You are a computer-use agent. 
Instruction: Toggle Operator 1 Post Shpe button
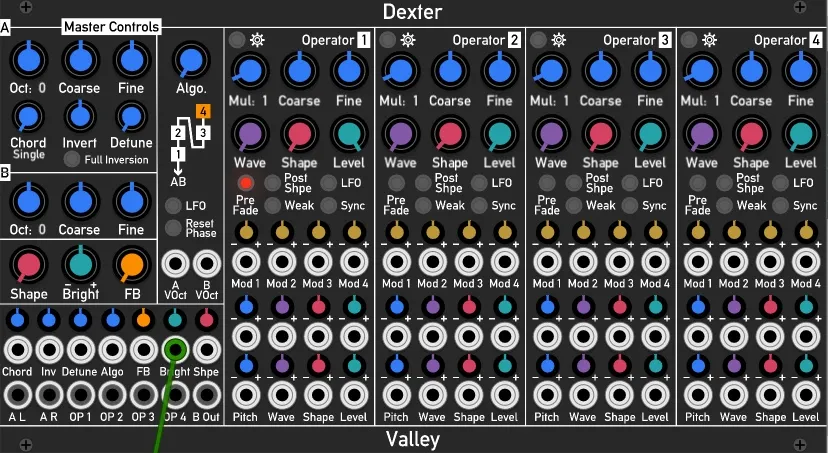click(272, 183)
